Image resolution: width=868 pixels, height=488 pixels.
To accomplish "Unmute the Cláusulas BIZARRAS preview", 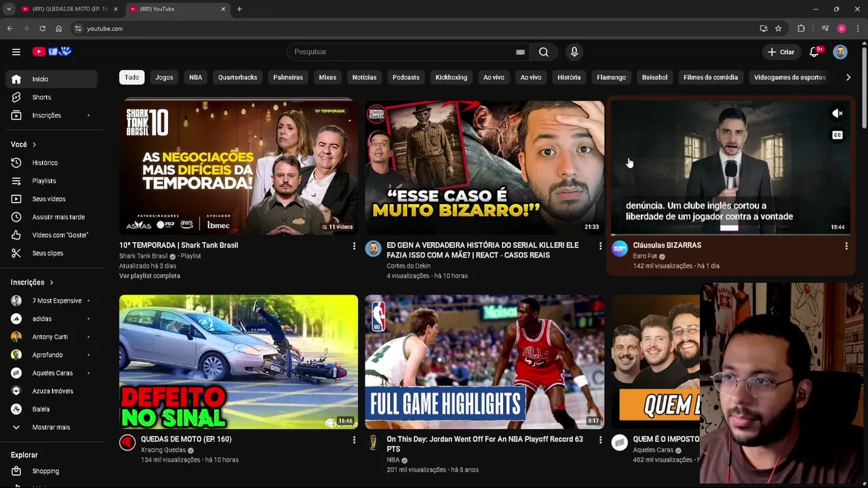I will [x=837, y=114].
